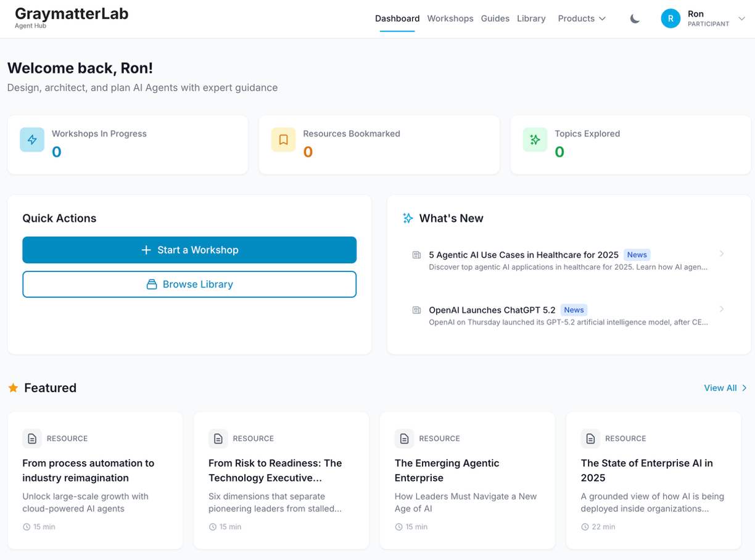Click the lightning icon on Workshops In Progress
The width and height of the screenshot is (755, 560).
32,140
